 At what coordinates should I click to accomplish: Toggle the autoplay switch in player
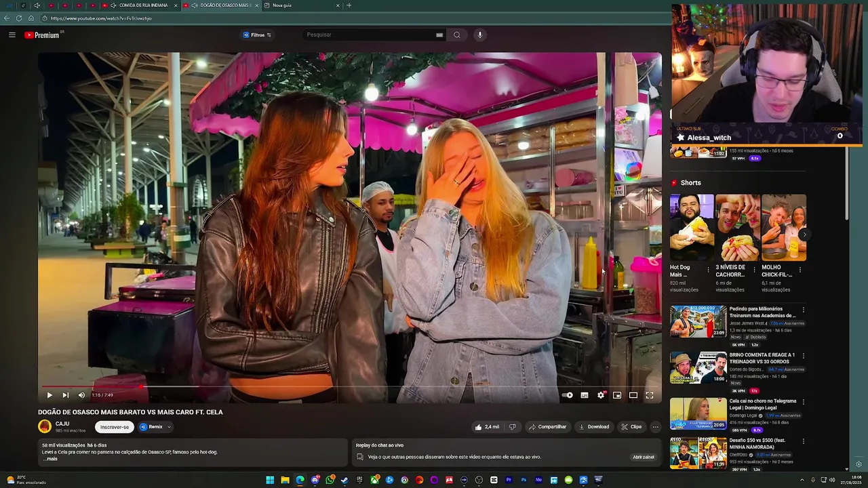tap(568, 395)
